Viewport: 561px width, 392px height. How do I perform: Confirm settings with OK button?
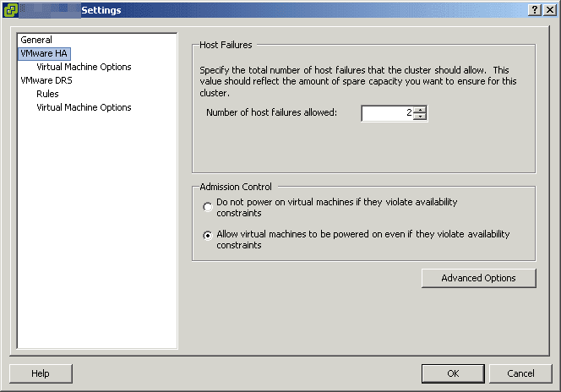coord(453,373)
